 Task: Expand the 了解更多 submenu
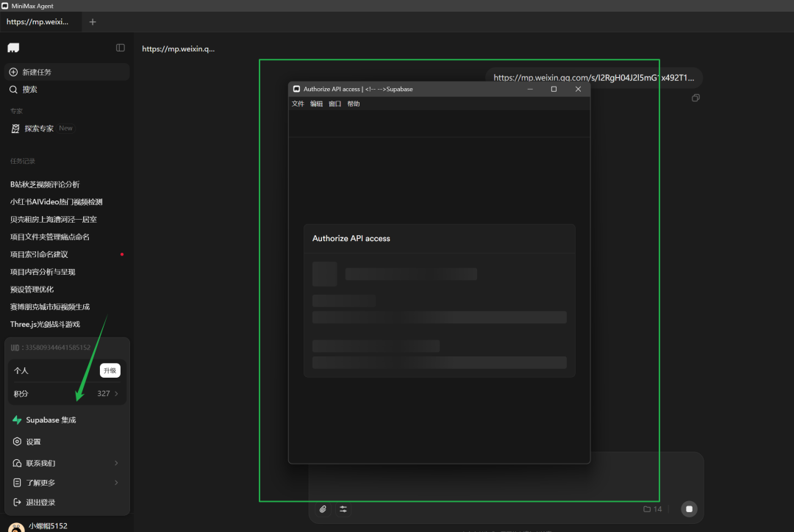pyautogui.click(x=116, y=483)
